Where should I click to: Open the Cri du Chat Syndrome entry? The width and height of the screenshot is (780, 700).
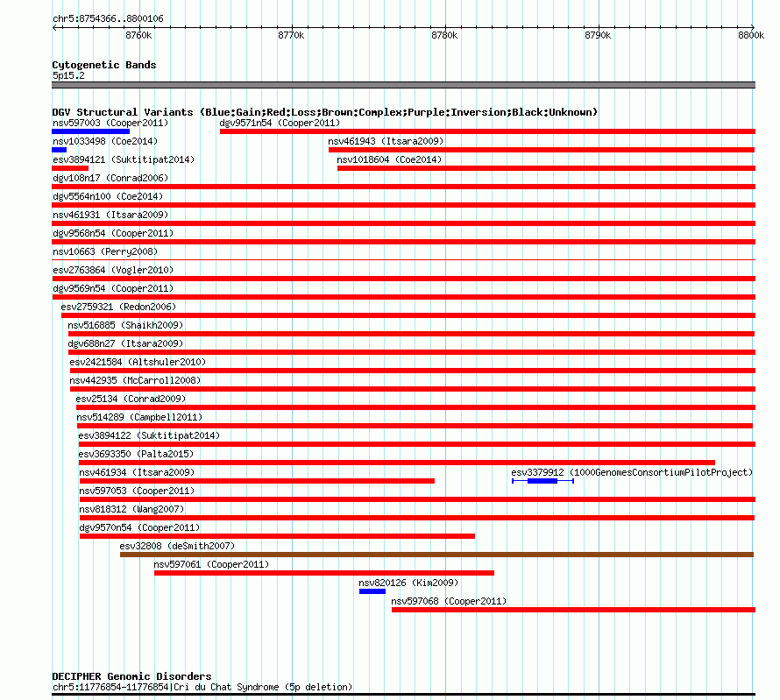coord(202,687)
